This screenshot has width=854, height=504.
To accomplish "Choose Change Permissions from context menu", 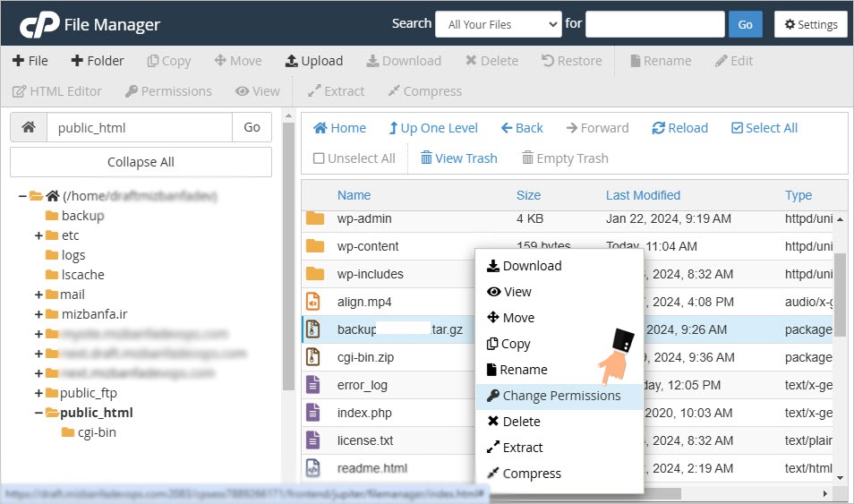I will point(560,396).
